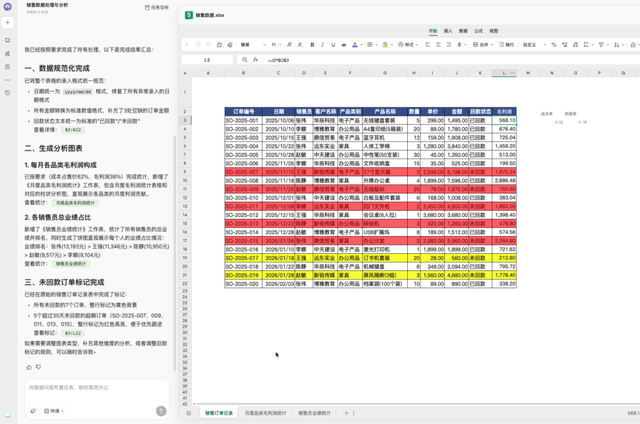The width and height of the screenshot is (640, 424).
Task: Decrease font size with smaller A icon
Action: 300,44
